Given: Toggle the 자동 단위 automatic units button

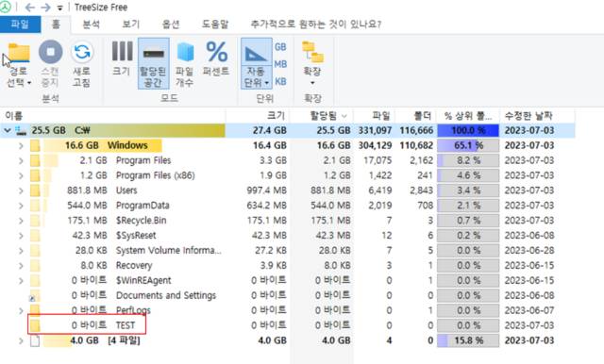Looking at the screenshot, I should tap(256, 63).
